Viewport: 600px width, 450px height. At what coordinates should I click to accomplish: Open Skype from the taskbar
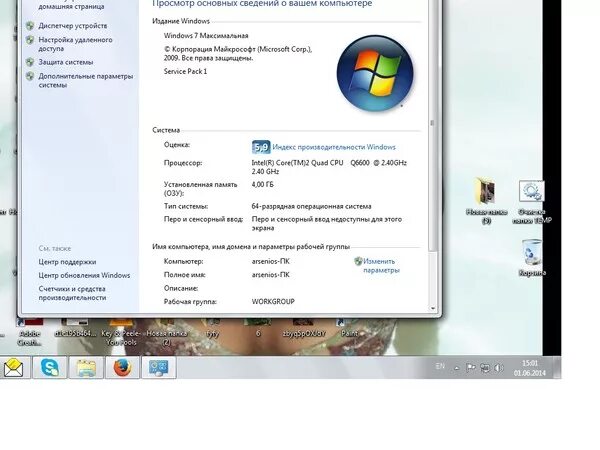tap(50, 368)
